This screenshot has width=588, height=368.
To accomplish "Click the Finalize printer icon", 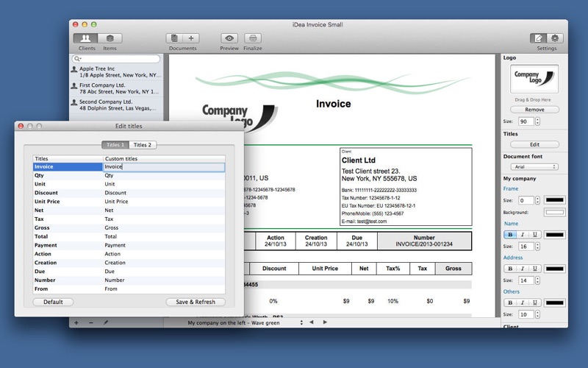I will pos(253,38).
